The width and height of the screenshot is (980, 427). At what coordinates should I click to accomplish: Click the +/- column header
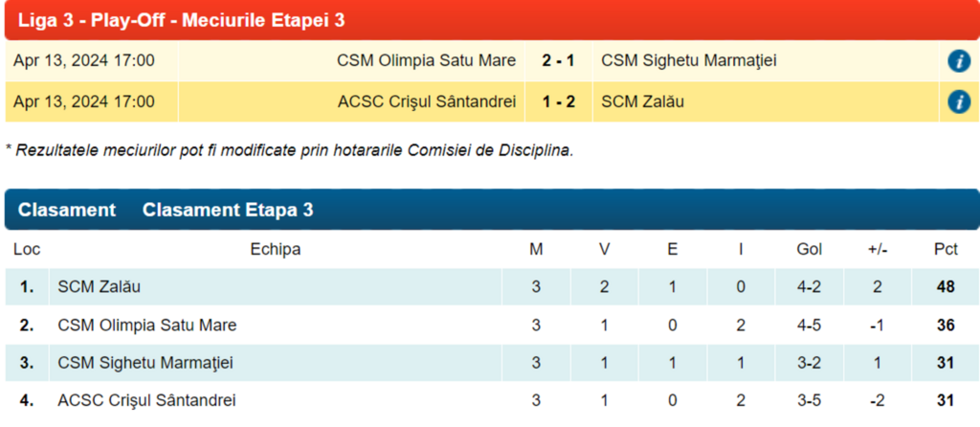click(x=878, y=250)
